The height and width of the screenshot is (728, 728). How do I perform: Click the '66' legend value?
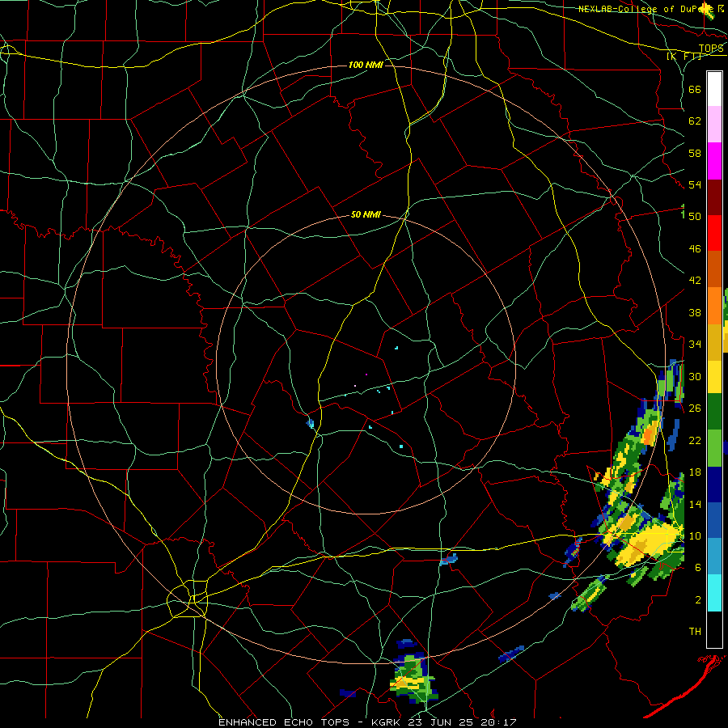(695, 89)
